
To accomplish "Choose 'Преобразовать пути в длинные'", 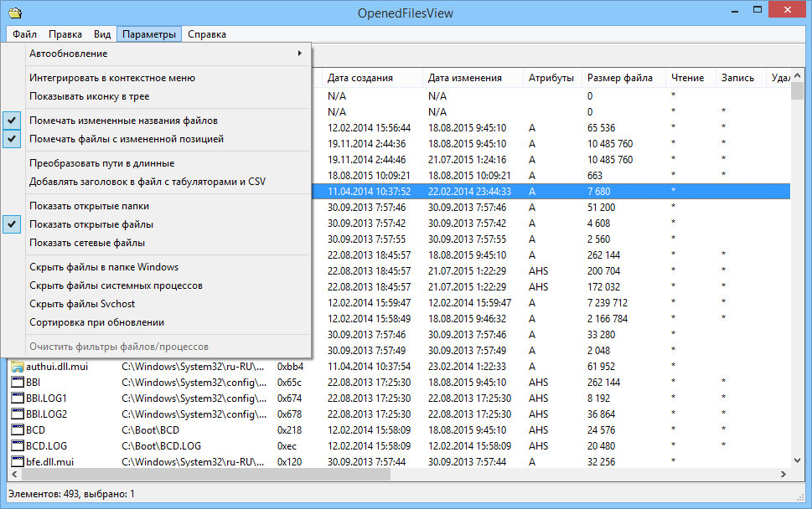I will click(x=155, y=163).
